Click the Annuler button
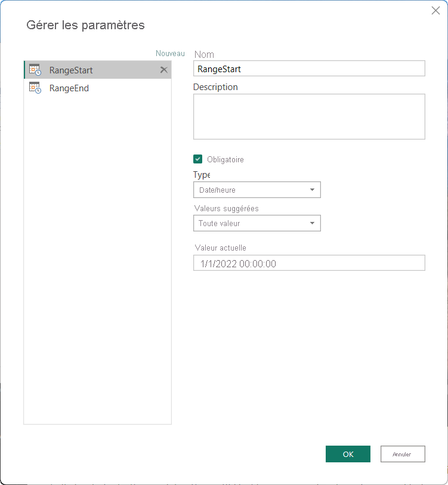The image size is (448, 485). [x=403, y=454]
